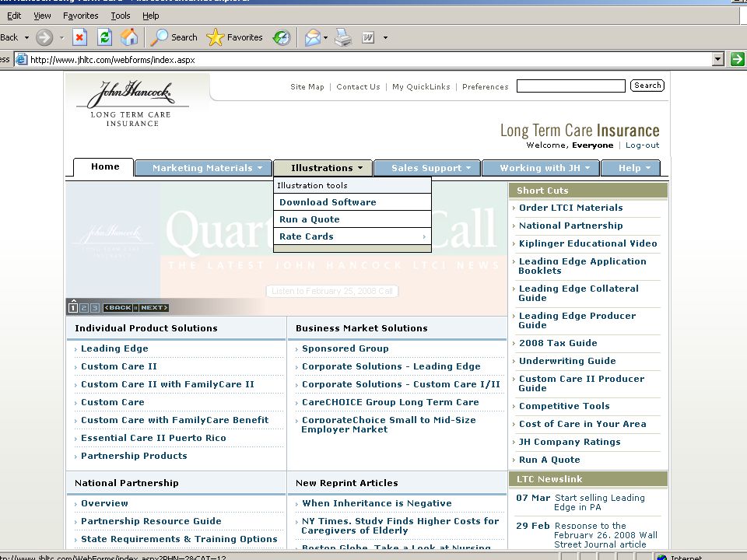Open Kiplinger Educational Video shortcut
This screenshot has height=560, width=747.
click(x=588, y=243)
